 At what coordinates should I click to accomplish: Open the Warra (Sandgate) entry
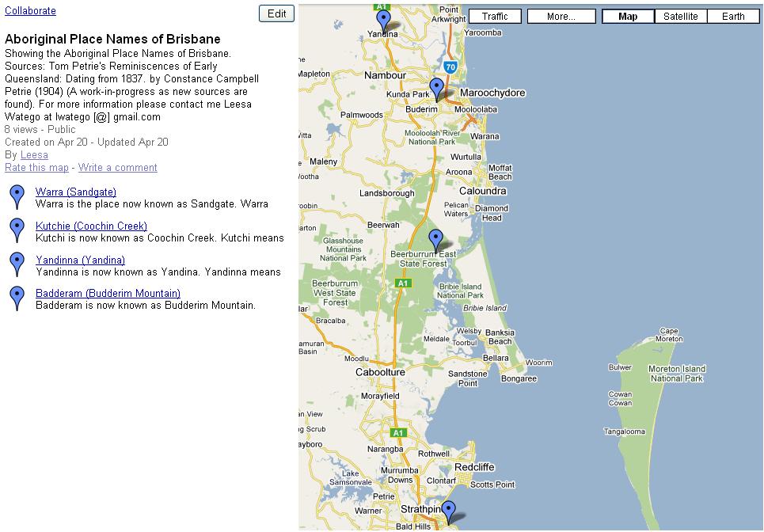(x=74, y=192)
